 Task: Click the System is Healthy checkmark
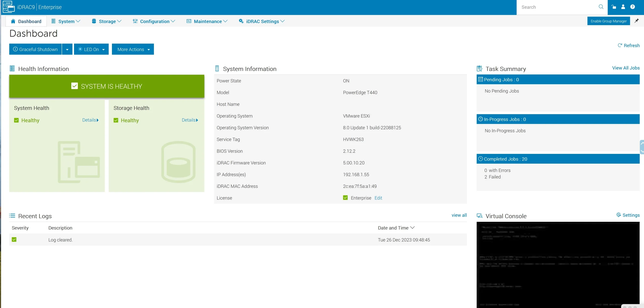point(74,86)
